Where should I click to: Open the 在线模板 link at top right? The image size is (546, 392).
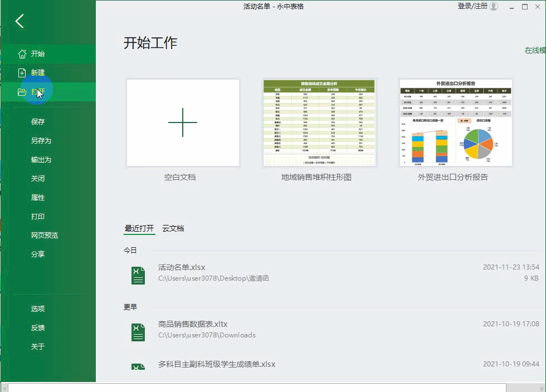(x=534, y=50)
